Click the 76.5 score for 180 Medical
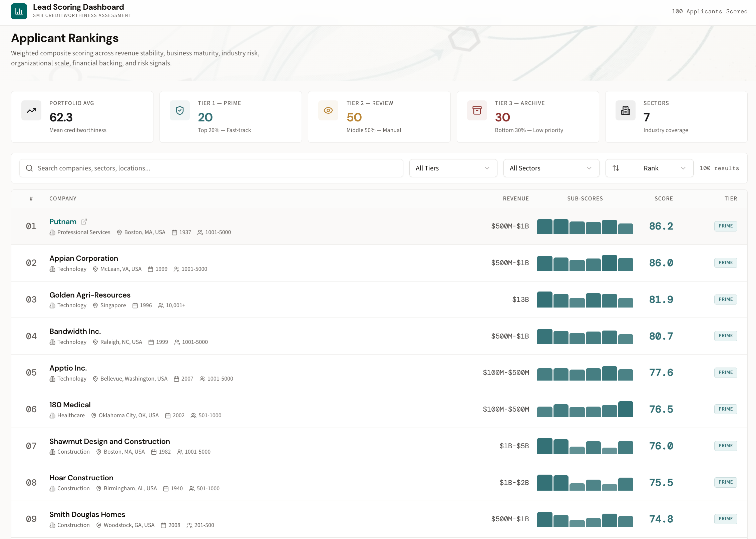Image resolution: width=756 pixels, height=539 pixels. (661, 409)
